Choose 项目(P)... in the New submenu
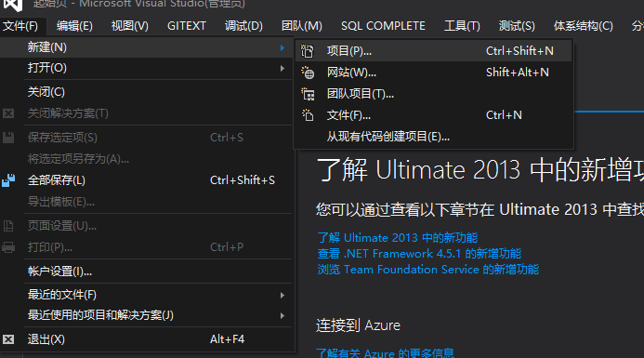 [x=433, y=51]
